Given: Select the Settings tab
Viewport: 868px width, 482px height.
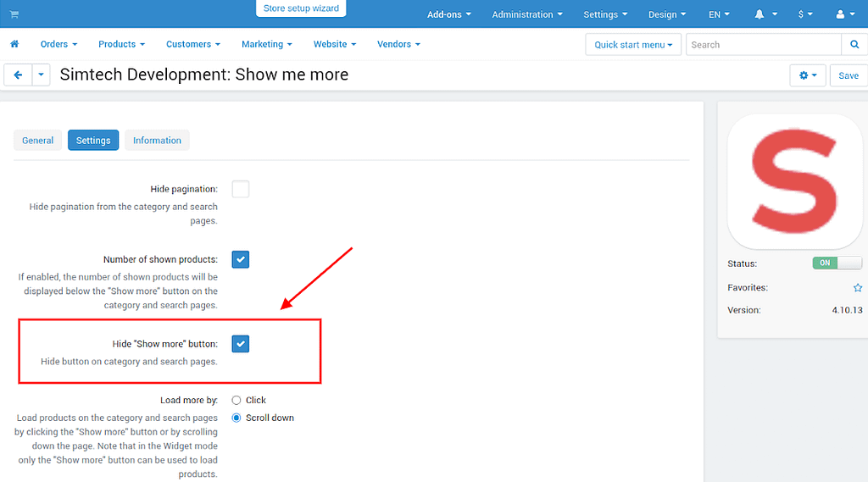Looking at the screenshot, I should [93, 140].
